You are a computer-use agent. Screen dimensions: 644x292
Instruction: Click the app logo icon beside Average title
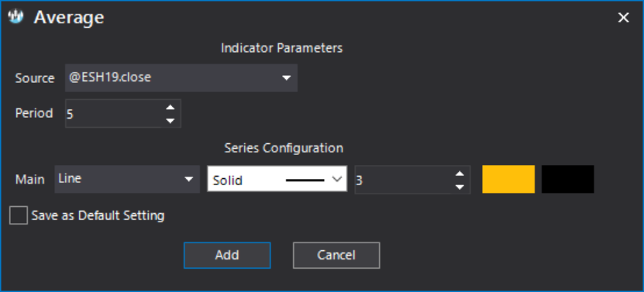16,18
